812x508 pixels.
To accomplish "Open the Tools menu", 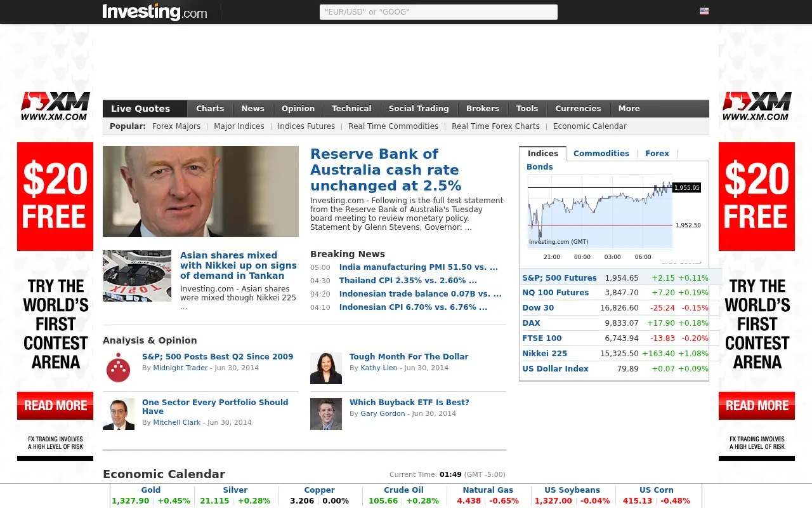I will click(x=527, y=109).
